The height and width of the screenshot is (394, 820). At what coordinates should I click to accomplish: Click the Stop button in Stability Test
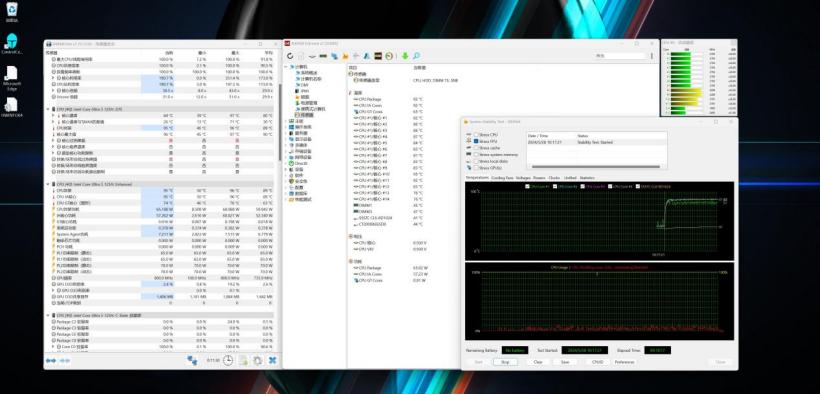tap(505, 362)
